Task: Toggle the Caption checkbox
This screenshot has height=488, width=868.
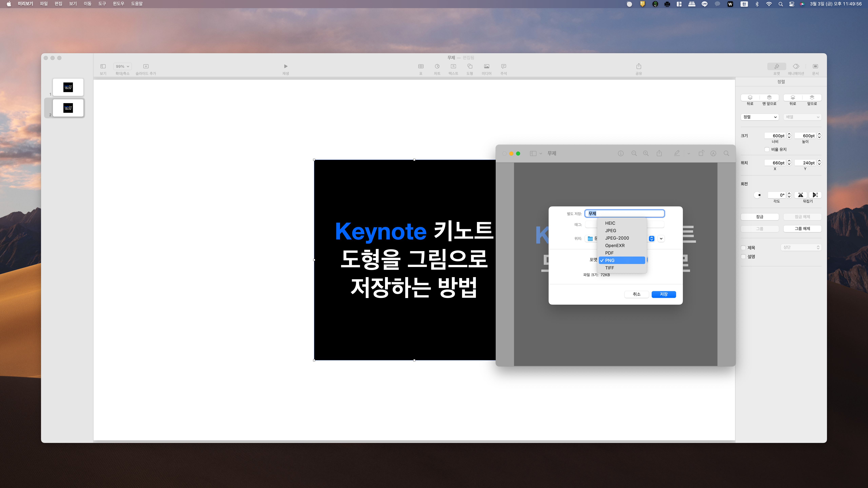Action: click(743, 257)
